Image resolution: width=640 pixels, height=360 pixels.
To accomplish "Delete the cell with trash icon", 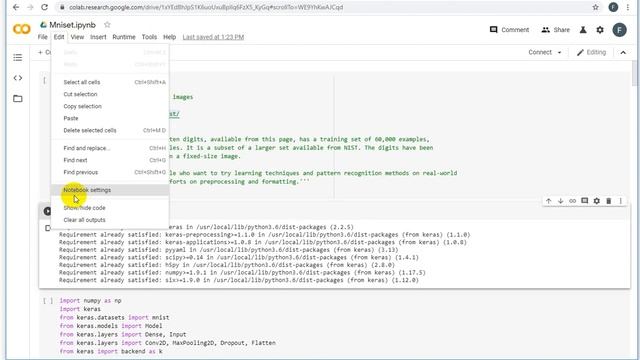I will pyautogui.click(x=609, y=201).
